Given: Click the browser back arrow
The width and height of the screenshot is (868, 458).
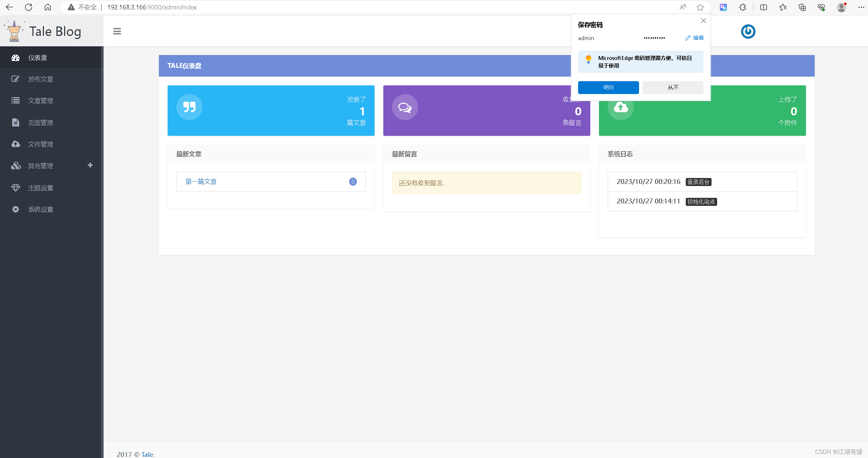Looking at the screenshot, I should coord(9,7).
